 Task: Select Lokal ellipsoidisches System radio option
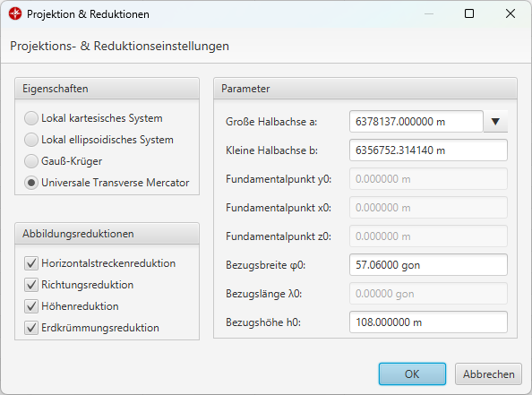pos(31,140)
